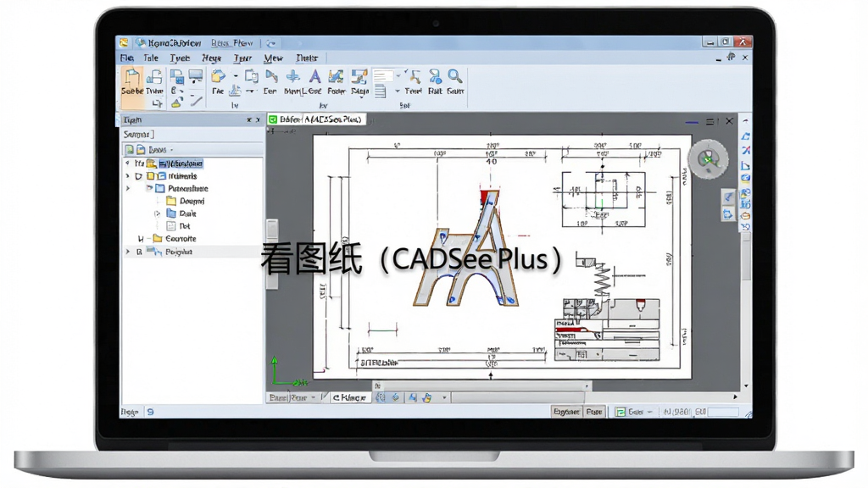Screen dimensions: 868x488
Task: Expand the last row of the tree
Action: [127, 252]
